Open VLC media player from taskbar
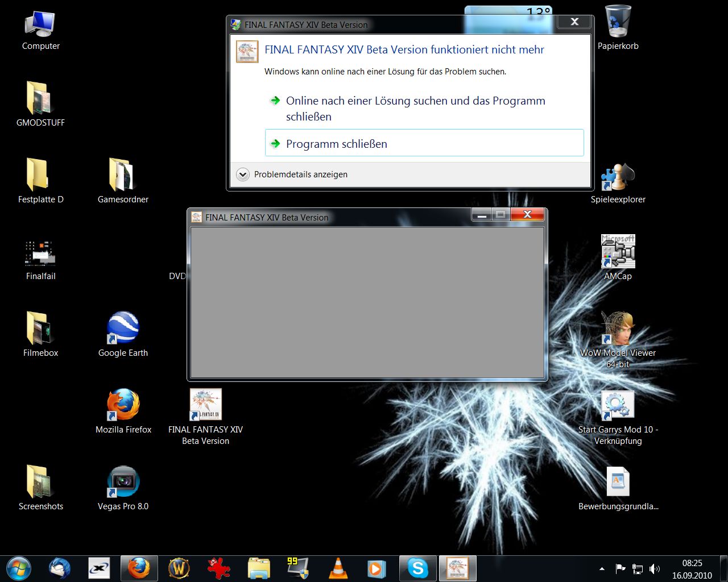This screenshot has height=582, width=728. (x=338, y=568)
